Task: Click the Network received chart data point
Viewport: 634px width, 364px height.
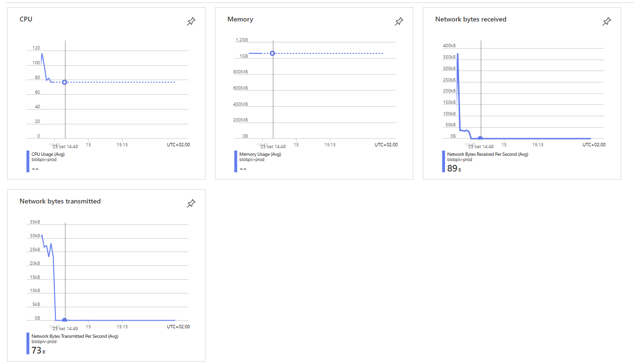Action: 480,138
